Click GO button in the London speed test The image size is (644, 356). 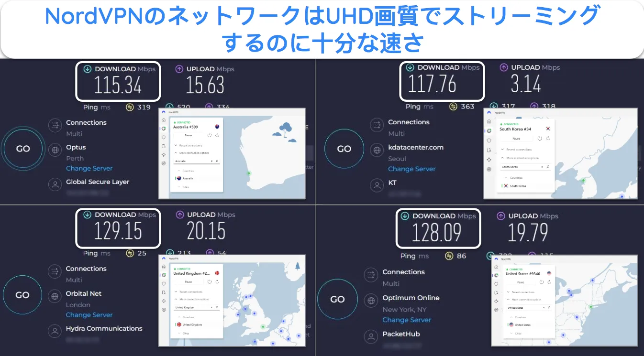(x=22, y=295)
